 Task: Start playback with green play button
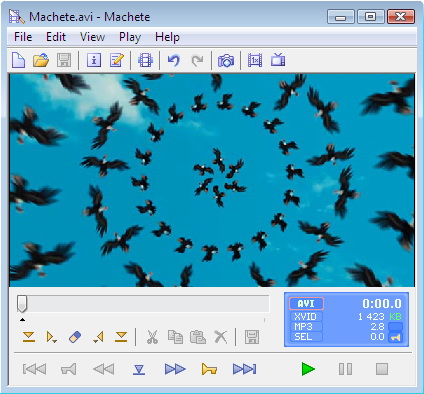click(308, 369)
